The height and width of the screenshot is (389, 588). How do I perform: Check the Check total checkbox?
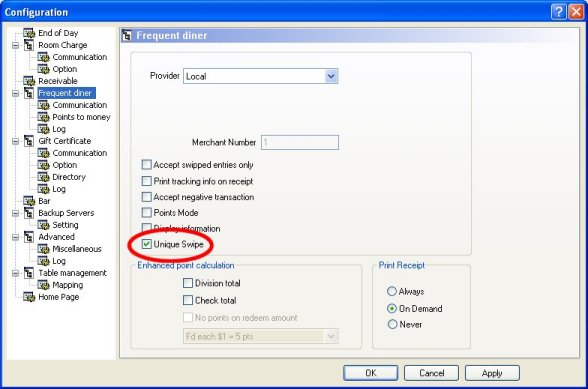click(x=188, y=300)
